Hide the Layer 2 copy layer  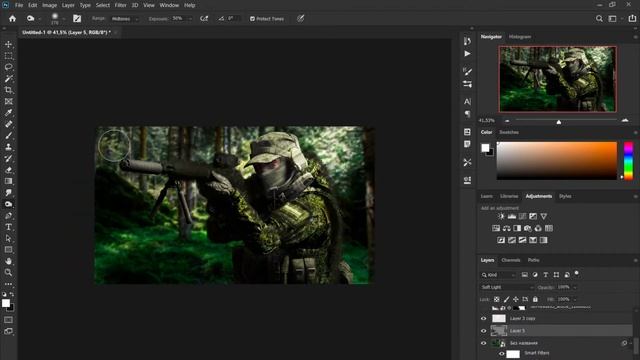point(484,318)
